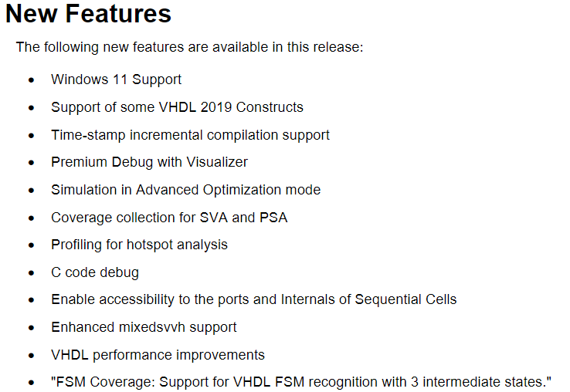Select the Windows 11 Support item
The height and width of the screenshot is (392, 570).
(x=116, y=79)
